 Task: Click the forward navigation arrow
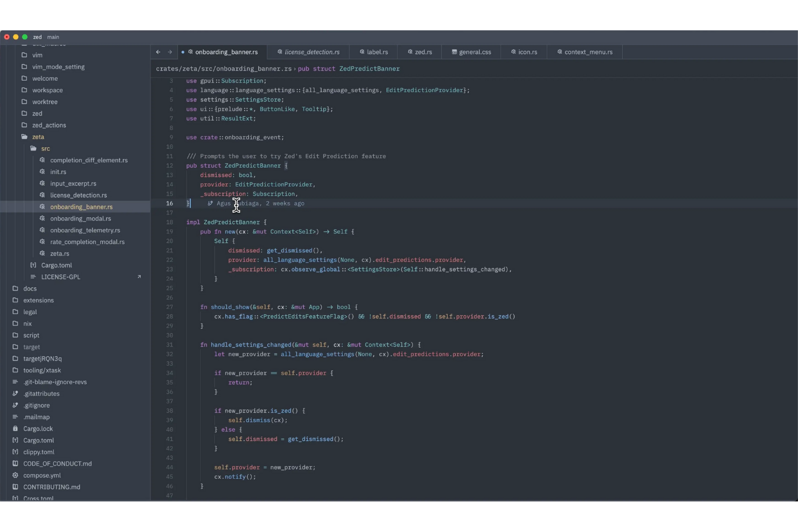170,52
